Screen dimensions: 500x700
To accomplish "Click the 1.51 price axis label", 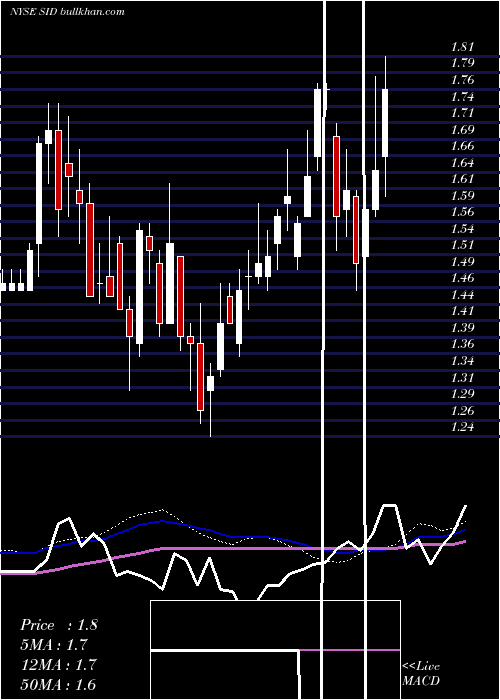I will [462, 245].
